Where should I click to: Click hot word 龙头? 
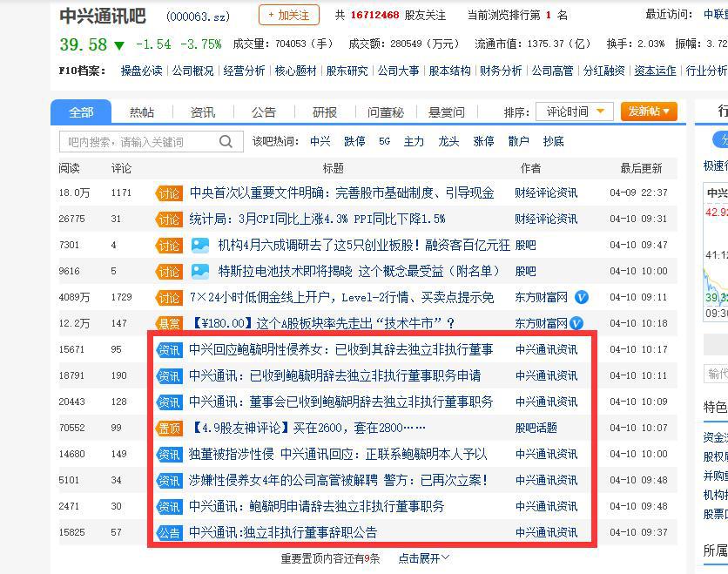click(x=448, y=141)
